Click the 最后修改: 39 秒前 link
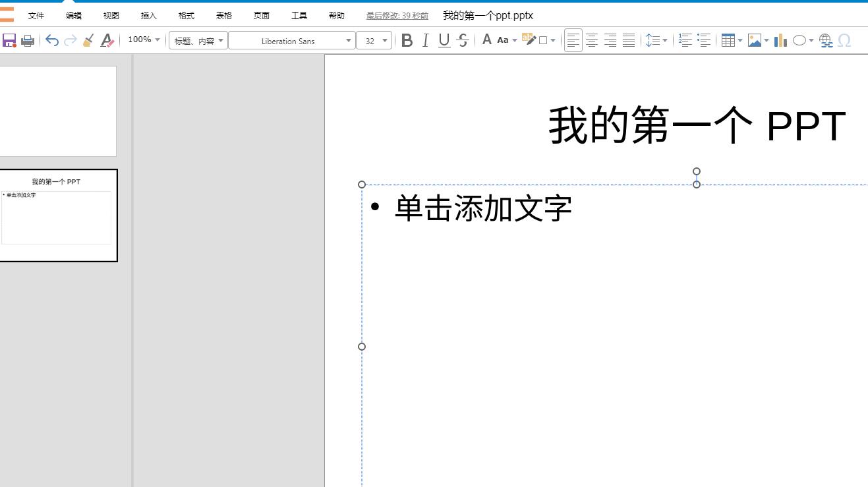Image resolution: width=868 pixels, height=487 pixels. click(x=397, y=15)
